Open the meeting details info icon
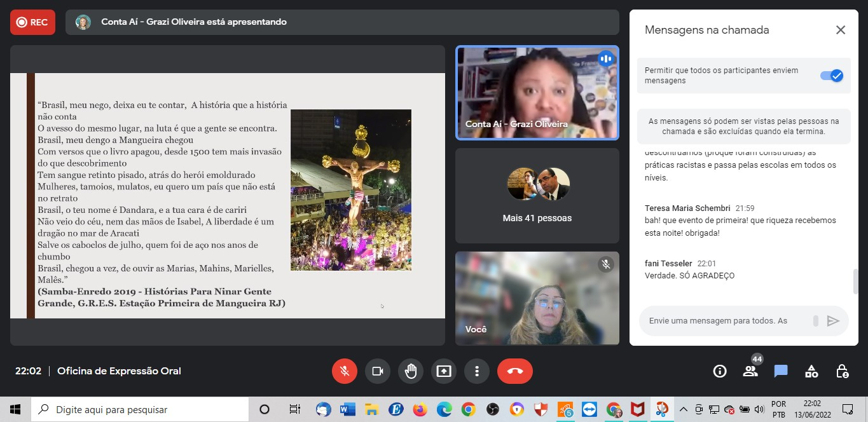Image resolution: width=868 pixels, height=422 pixels. click(720, 371)
